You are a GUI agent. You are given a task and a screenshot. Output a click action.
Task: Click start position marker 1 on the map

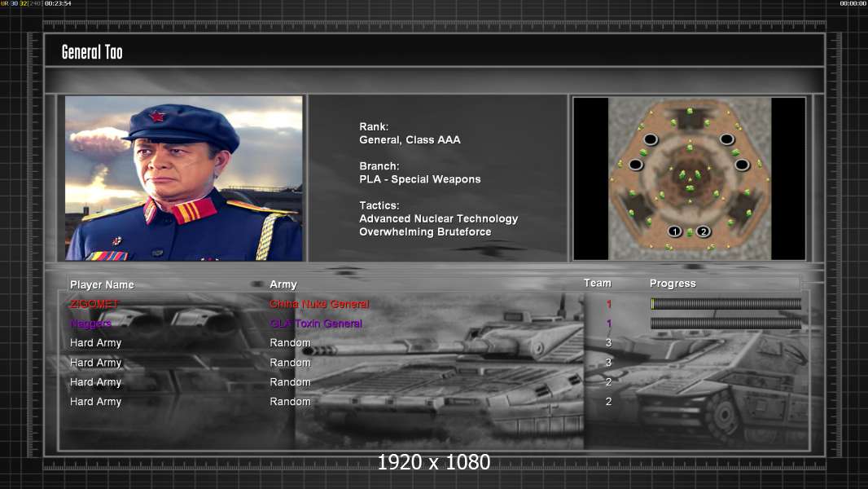click(674, 231)
